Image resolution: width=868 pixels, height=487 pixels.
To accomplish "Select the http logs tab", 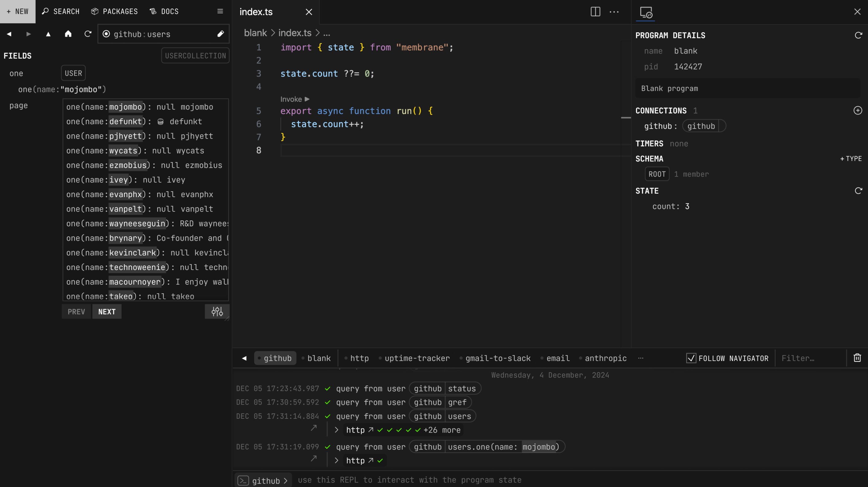I will 357,358.
